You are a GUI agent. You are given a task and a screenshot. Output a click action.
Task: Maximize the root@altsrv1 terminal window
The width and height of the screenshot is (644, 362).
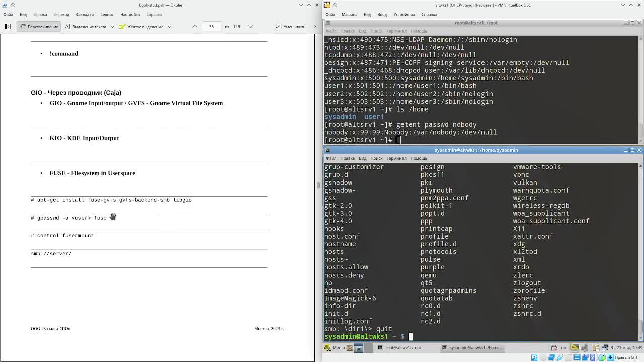pos(632,23)
